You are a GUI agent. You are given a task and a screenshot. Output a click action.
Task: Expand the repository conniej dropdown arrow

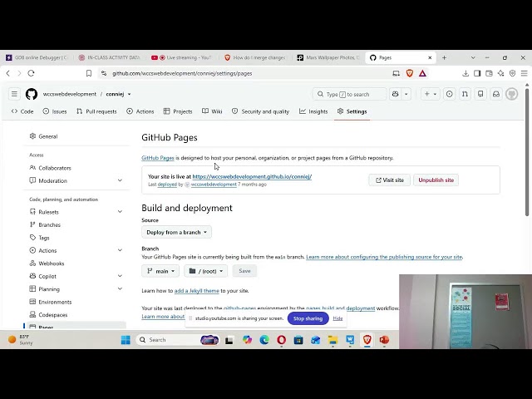point(130,94)
